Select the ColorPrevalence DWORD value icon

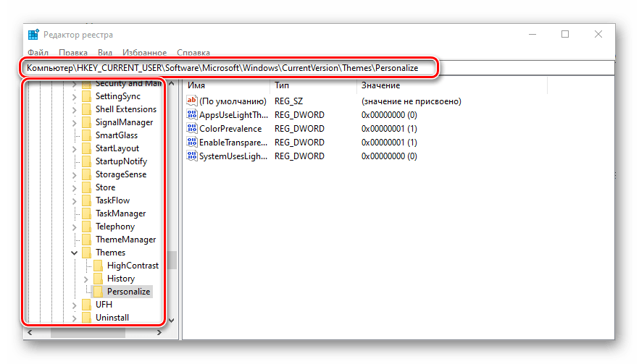click(x=192, y=129)
